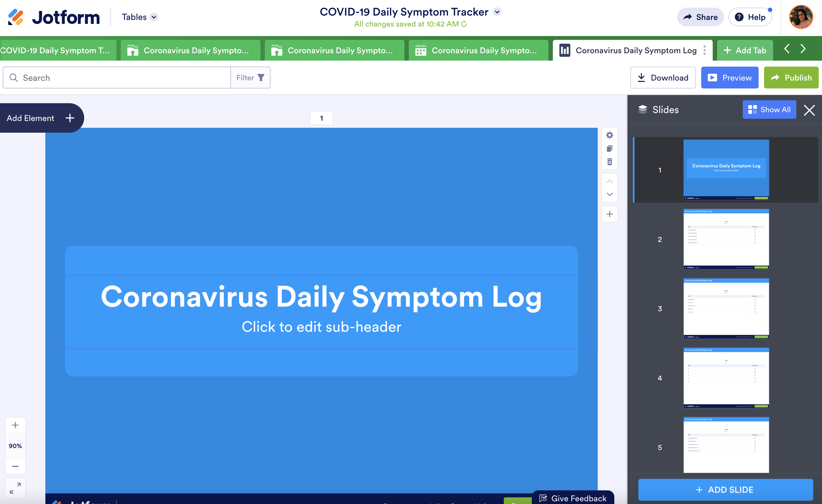
Task: Click the ADD SLIDE button
Action: pyautogui.click(x=725, y=489)
